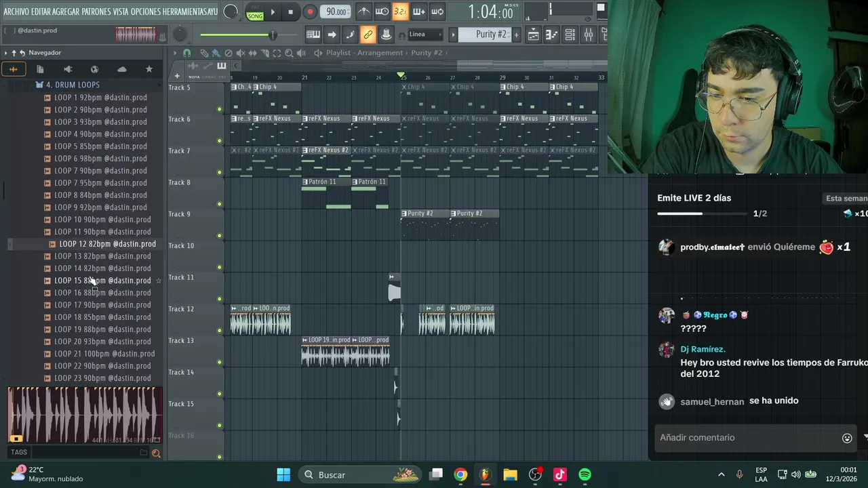Select the playlist Draw pencil tool

[x=204, y=53]
